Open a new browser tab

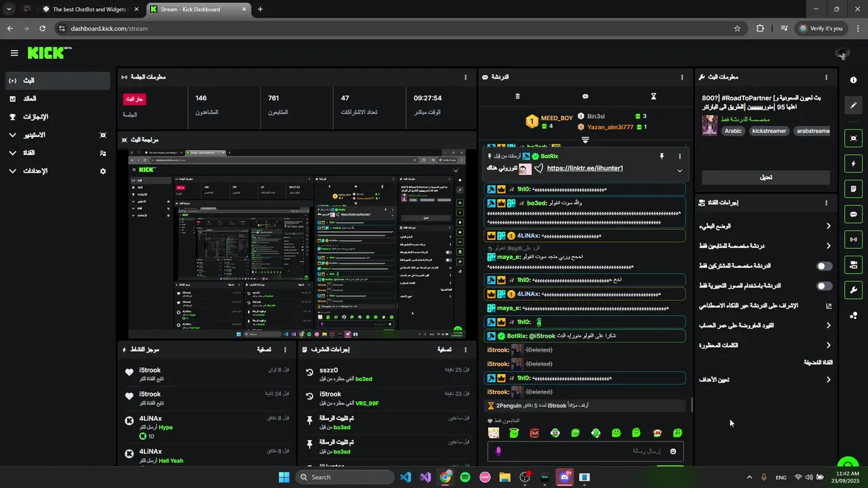point(260,9)
